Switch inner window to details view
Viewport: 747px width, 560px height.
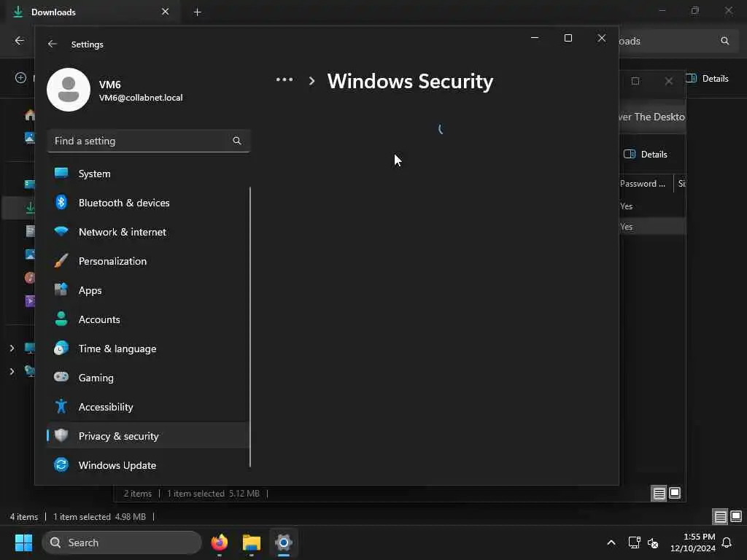[x=659, y=494]
